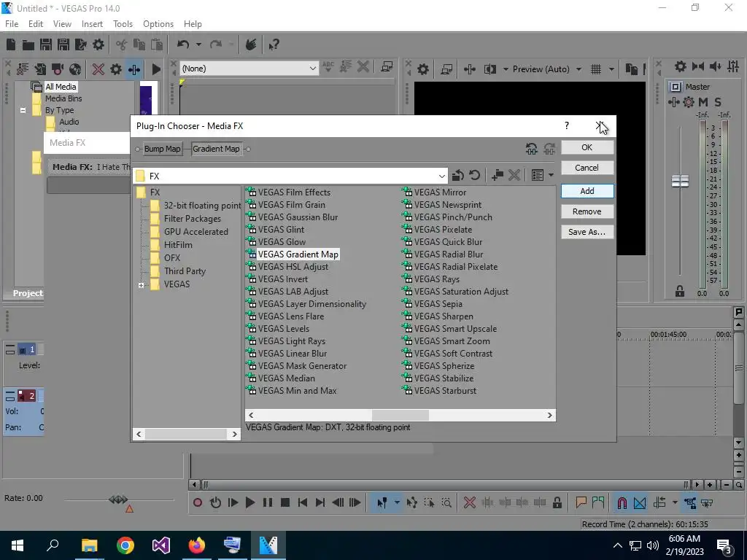
Task: Open Video Preview properties gear icon
Action: pos(423,69)
